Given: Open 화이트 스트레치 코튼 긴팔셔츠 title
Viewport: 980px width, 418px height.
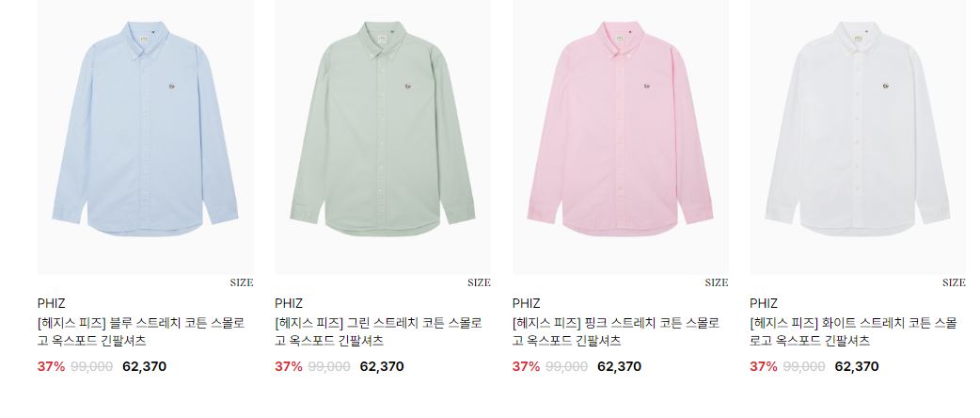Looking at the screenshot, I should pos(854,332).
